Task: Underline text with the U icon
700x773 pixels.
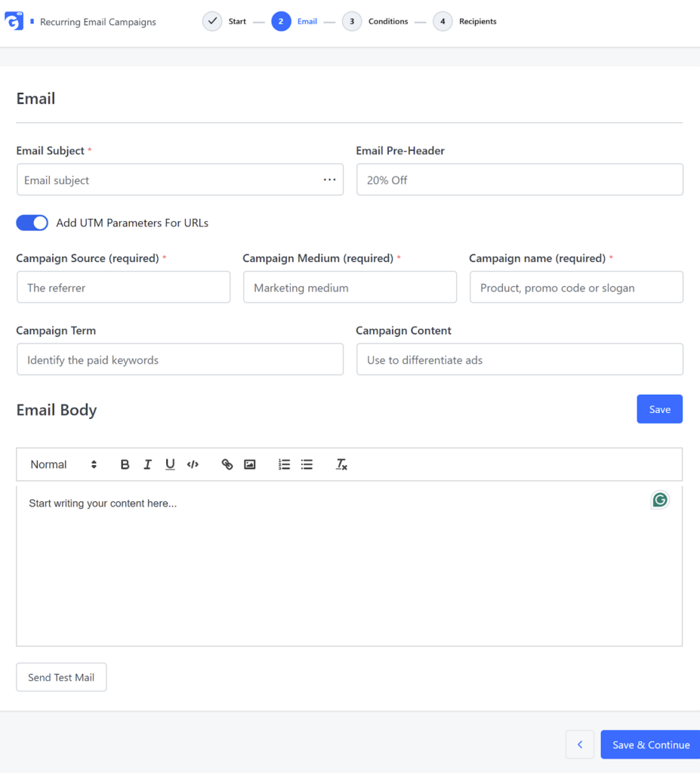Action: pos(170,464)
